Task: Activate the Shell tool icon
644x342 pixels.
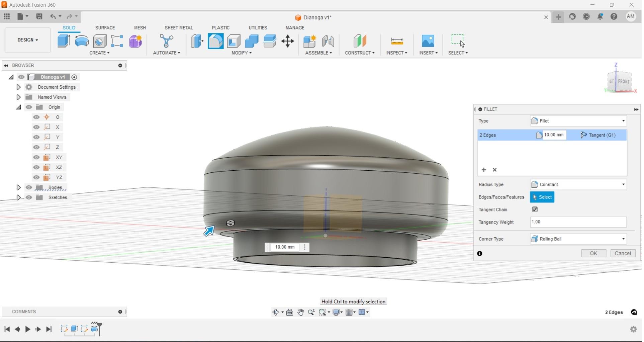Action: 234,41
